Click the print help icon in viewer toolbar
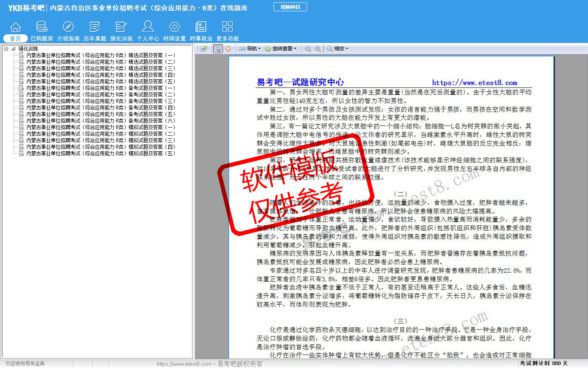Viewport: 588px width, 368px height. click(x=204, y=49)
